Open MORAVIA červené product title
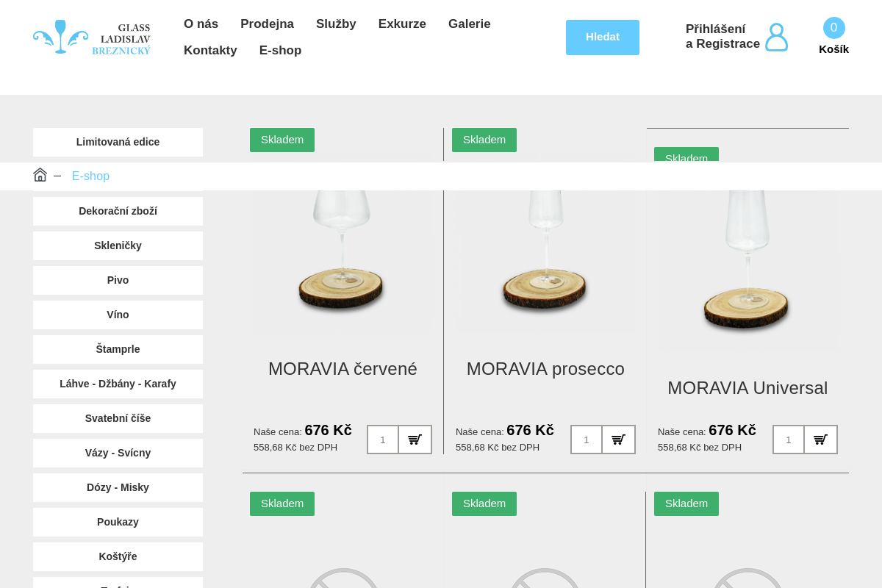This screenshot has width=882, height=588. pos(343,369)
